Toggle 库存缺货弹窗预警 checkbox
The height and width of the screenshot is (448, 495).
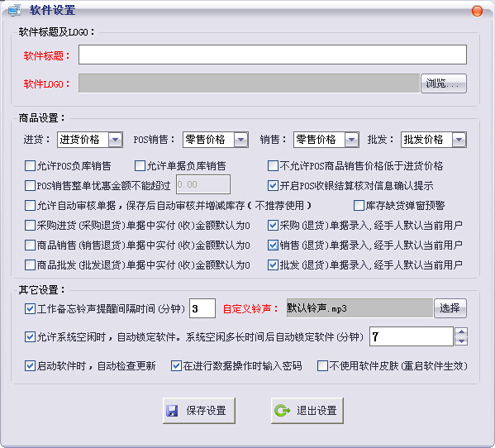pos(359,205)
